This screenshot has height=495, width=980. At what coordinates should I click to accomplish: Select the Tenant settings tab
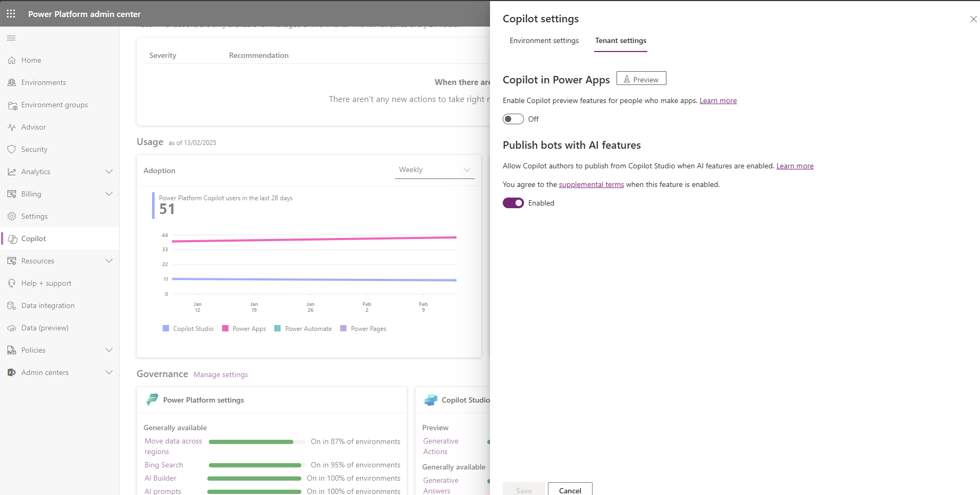click(621, 40)
